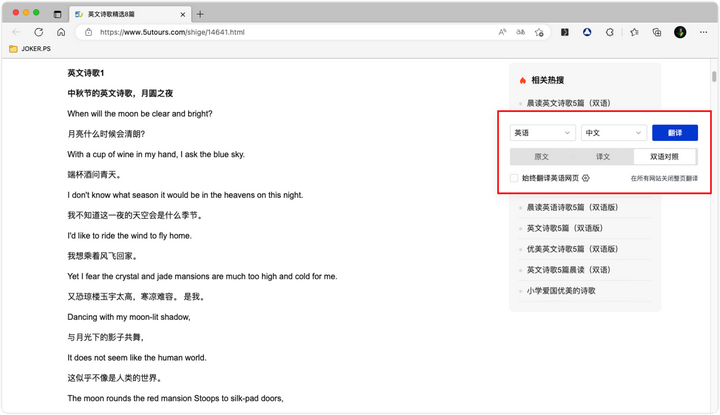Click line 'When will the moon be clear and bright?'

[x=140, y=114]
